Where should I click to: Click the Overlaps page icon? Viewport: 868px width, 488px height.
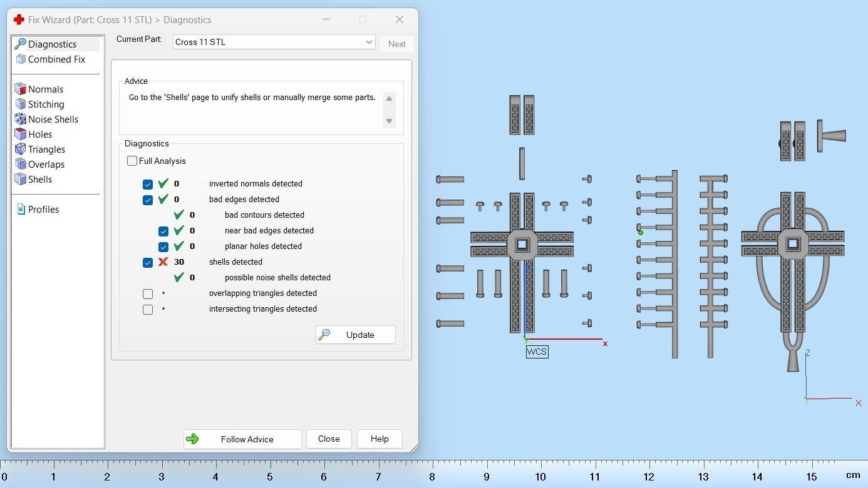(20, 164)
